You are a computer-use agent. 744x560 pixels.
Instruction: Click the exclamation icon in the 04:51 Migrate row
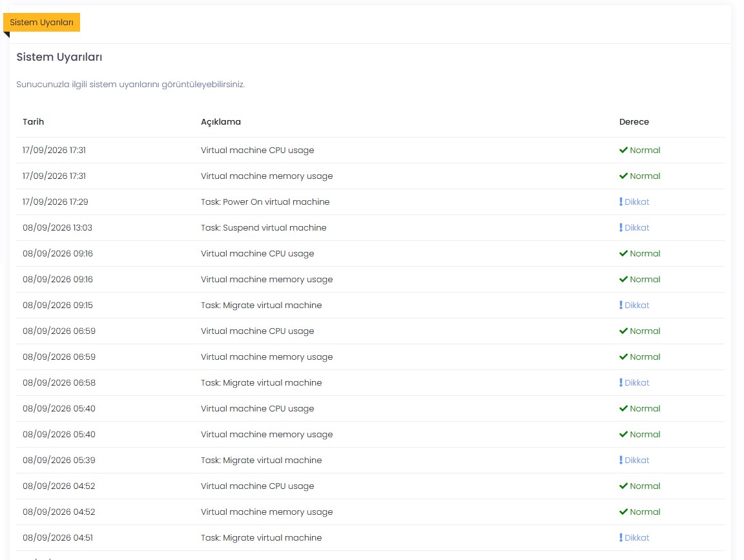click(x=621, y=537)
